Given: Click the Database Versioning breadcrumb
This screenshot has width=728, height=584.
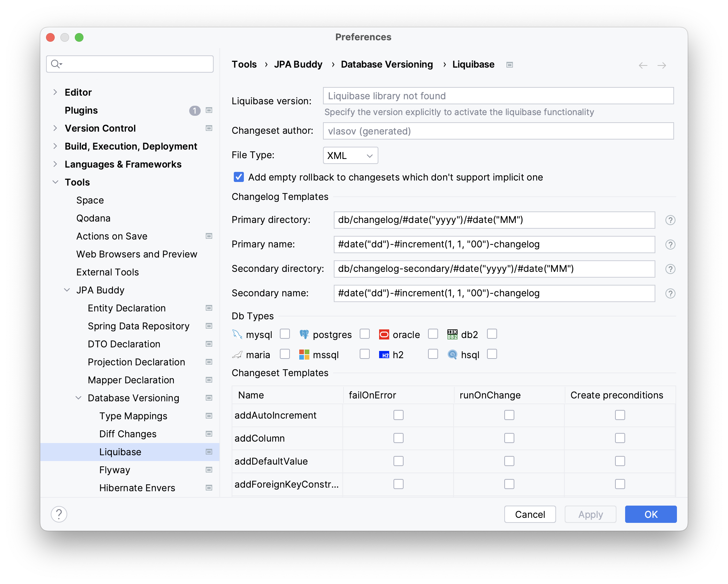Looking at the screenshot, I should point(387,64).
